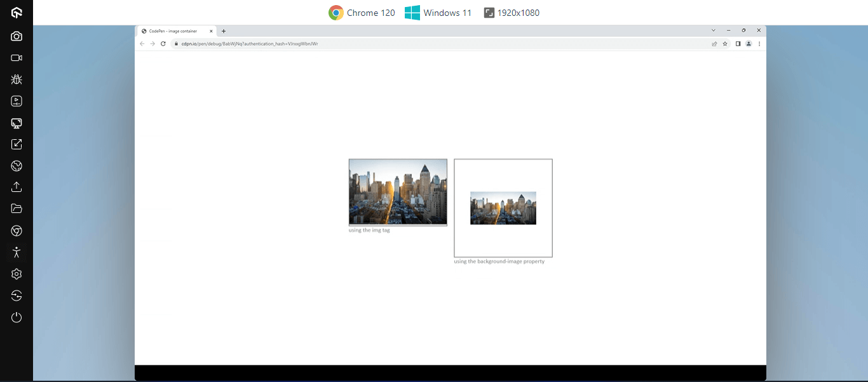Start the video recorder tool
868x382 pixels.
(x=16, y=57)
